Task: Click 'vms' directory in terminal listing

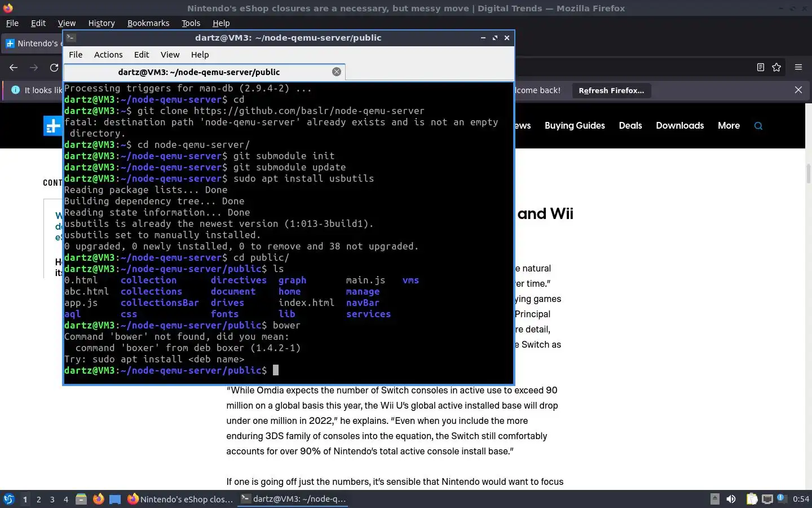Action: [x=411, y=281]
